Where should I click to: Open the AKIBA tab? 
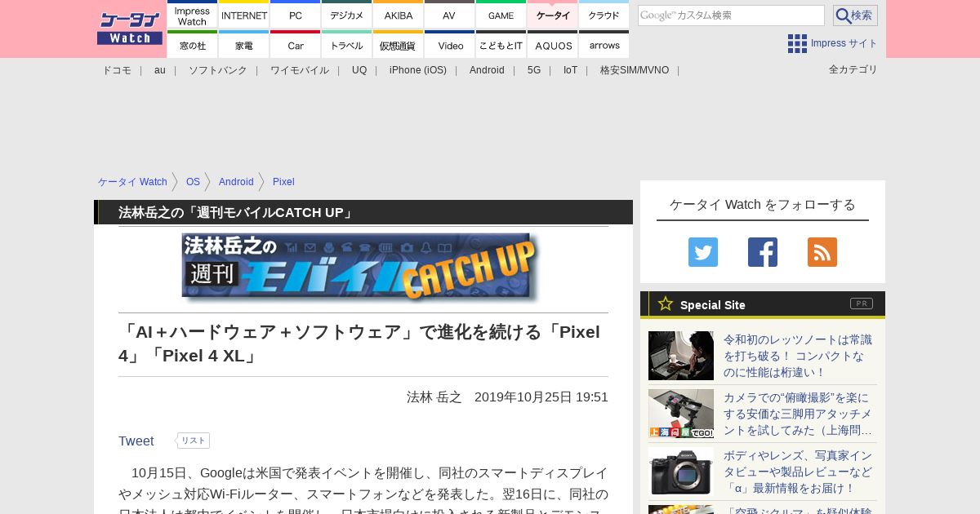pyautogui.click(x=399, y=16)
